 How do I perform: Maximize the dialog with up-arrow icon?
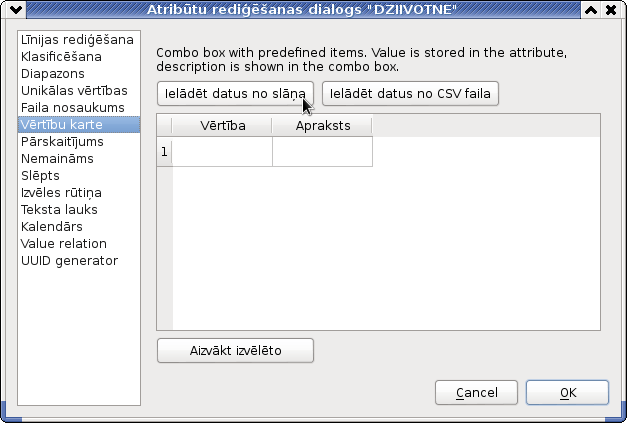(x=591, y=9)
